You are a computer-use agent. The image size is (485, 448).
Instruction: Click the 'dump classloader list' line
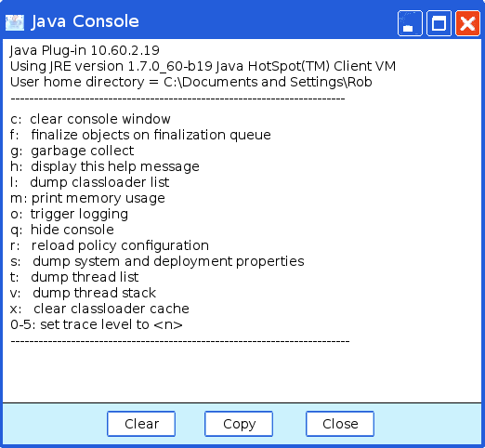click(89, 182)
